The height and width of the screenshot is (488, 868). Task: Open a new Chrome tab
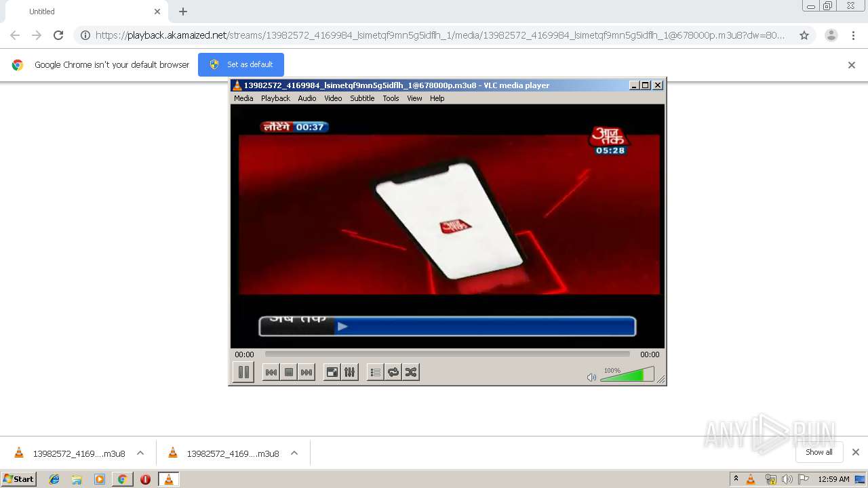click(x=183, y=12)
